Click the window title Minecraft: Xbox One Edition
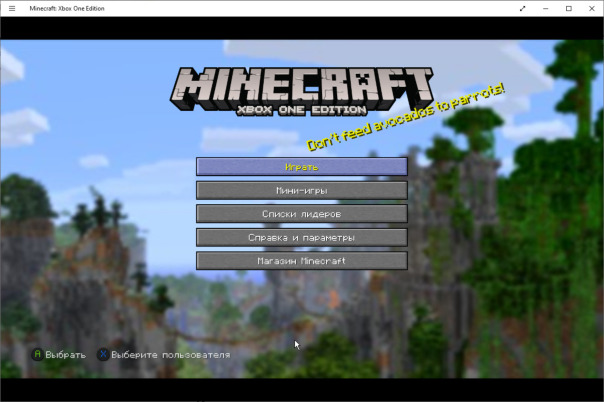Image resolution: width=604 pixels, height=402 pixels. pos(67,8)
